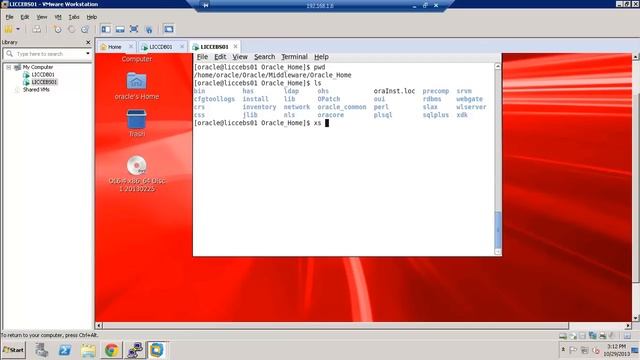The height and width of the screenshot is (360, 640).
Task: Open the VMware View menu
Action: pos(42,17)
